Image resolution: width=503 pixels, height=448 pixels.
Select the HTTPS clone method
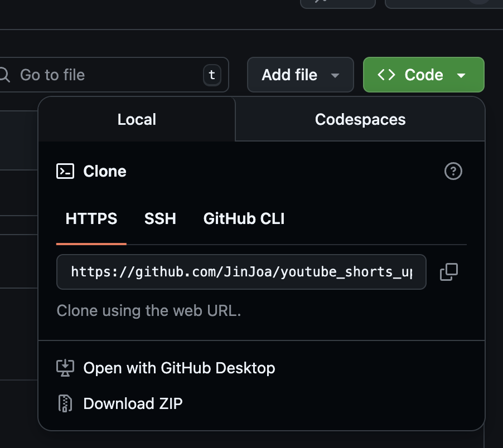(91, 219)
